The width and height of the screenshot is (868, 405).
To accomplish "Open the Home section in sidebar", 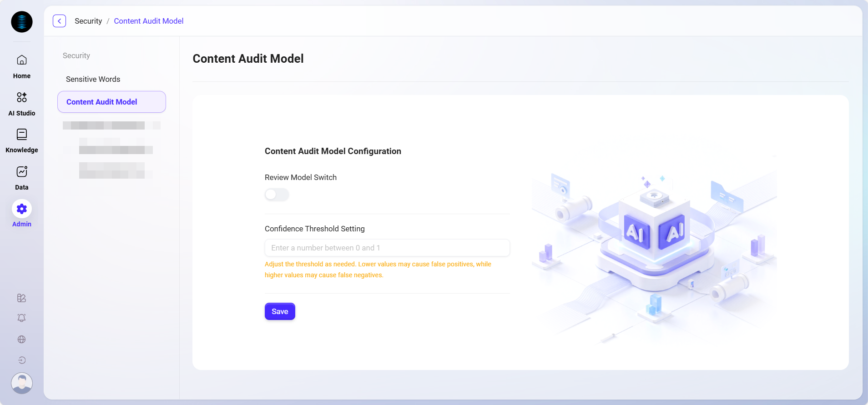I will tap(21, 66).
